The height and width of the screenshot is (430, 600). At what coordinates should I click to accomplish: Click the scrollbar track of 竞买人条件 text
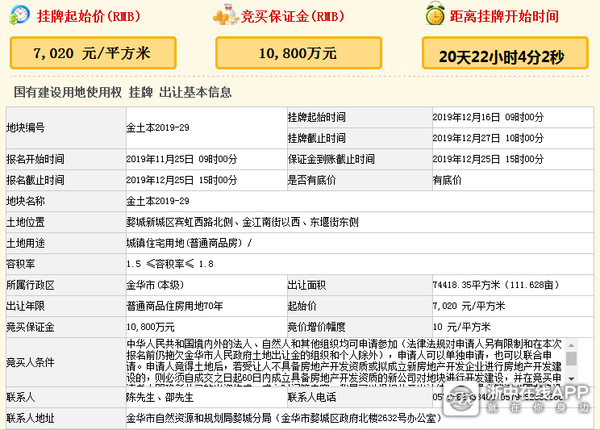(571, 363)
